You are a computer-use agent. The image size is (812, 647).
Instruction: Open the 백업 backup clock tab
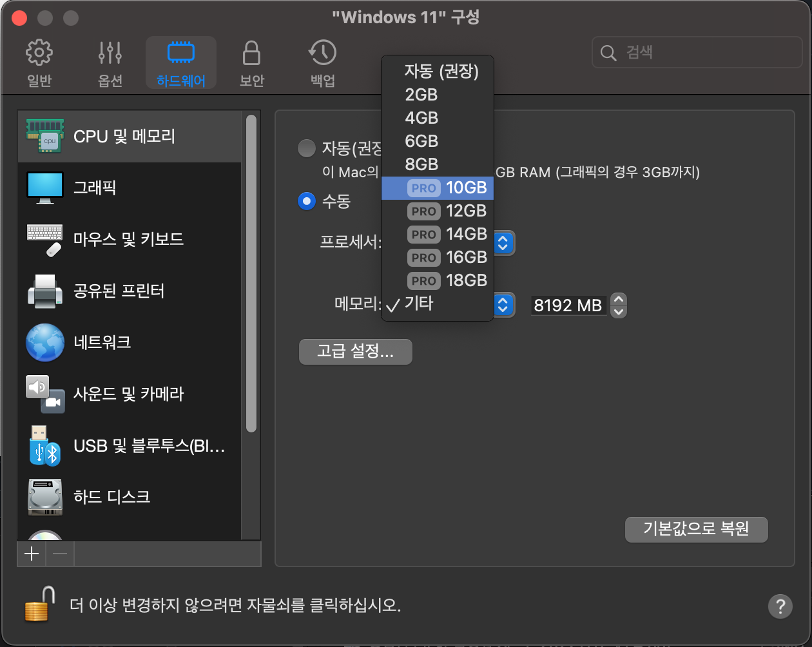click(x=322, y=63)
